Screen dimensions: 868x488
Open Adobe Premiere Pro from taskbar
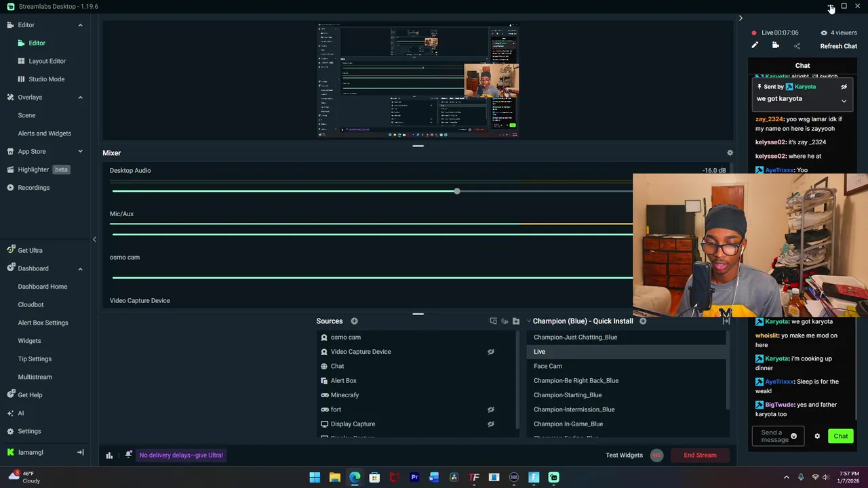[414, 477]
